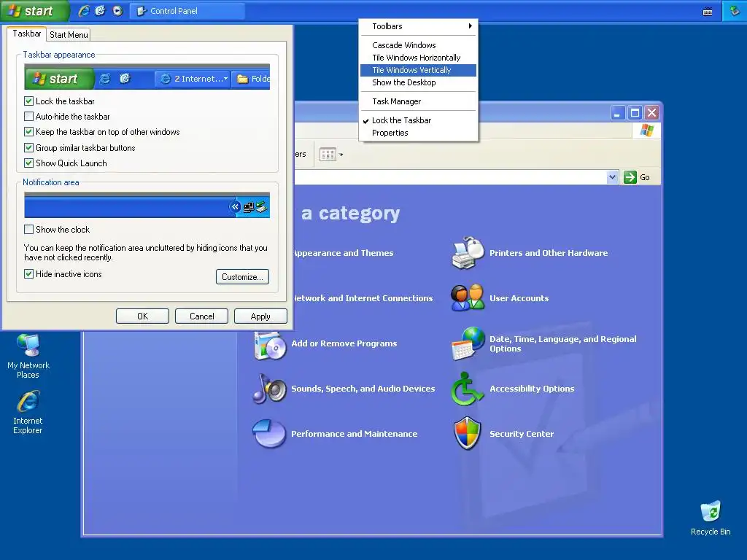Screen dimensions: 747x560
Task: Click Performance and Maintenance pie chart icon
Action: (269, 433)
